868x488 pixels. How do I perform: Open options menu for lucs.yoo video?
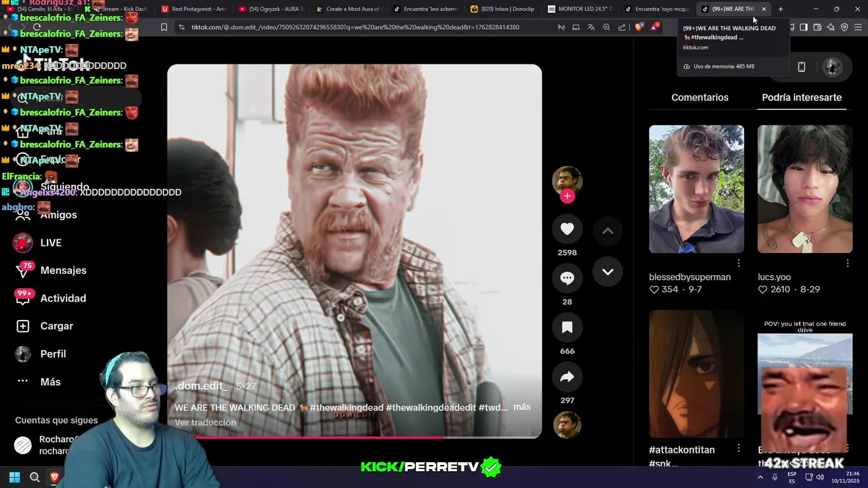(848, 263)
